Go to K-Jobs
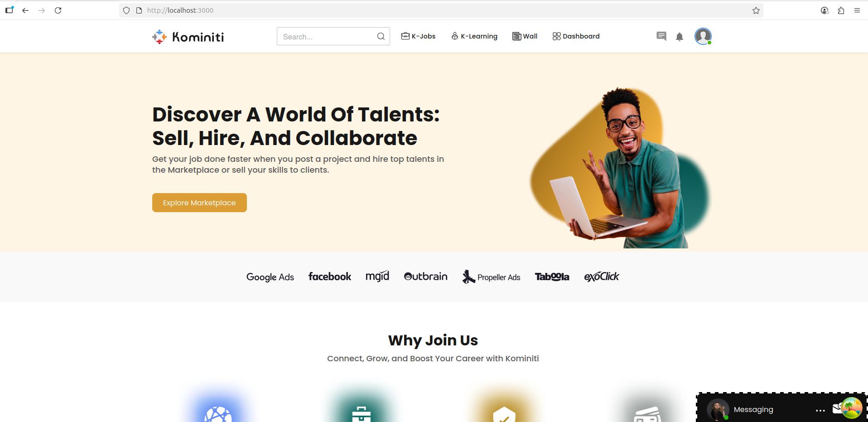Image resolution: width=868 pixels, height=422 pixels. (418, 36)
